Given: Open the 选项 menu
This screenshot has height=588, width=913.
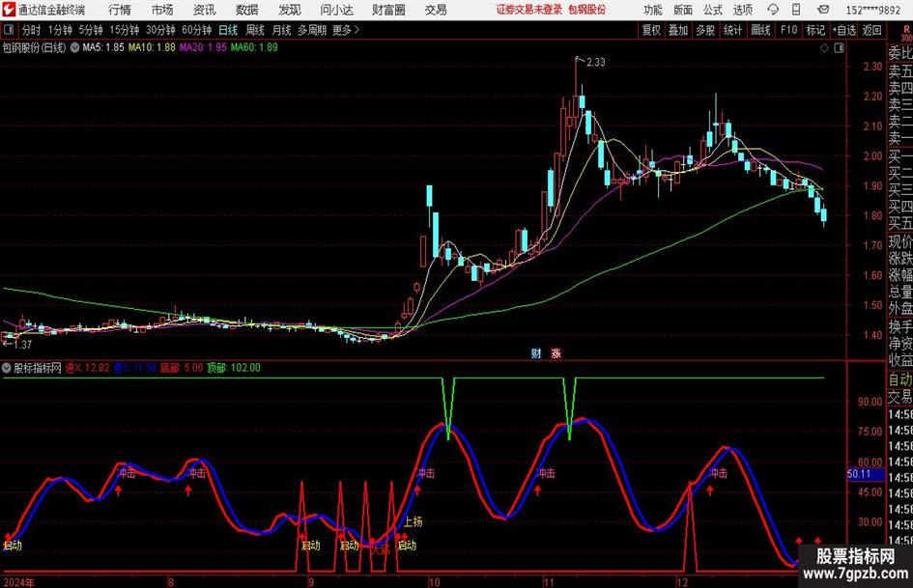Looking at the screenshot, I should tap(742, 10).
